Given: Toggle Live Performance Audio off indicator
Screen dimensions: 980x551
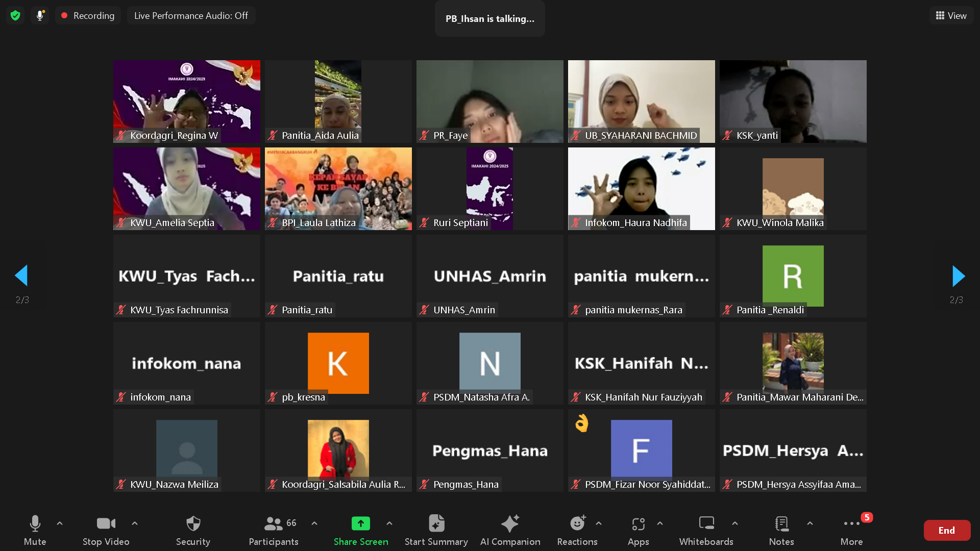Looking at the screenshot, I should (191, 15).
